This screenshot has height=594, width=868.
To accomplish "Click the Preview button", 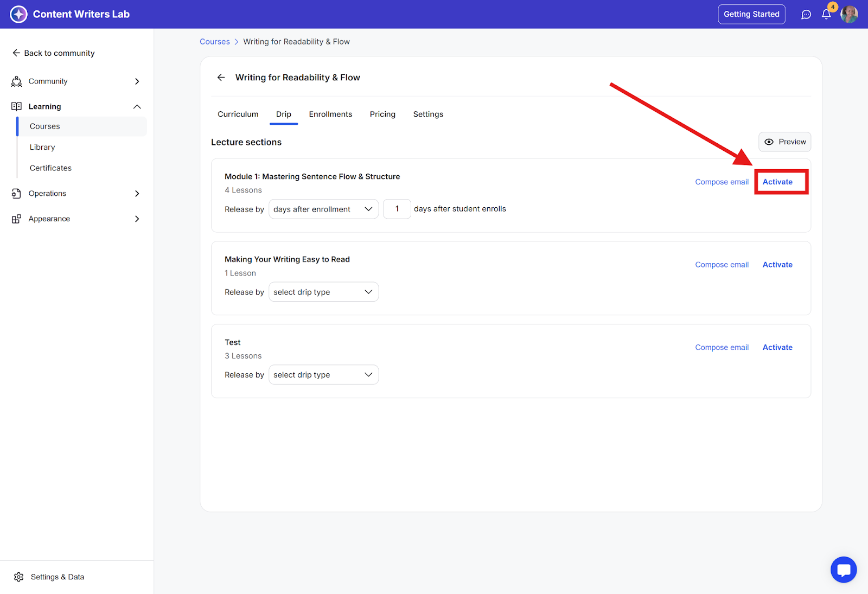I will pos(784,142).
